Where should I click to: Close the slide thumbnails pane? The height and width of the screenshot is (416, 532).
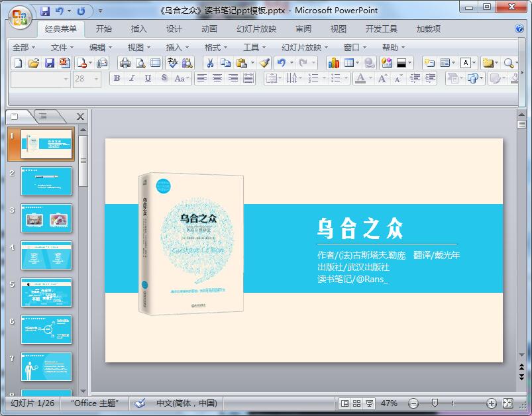pos(80,117)
